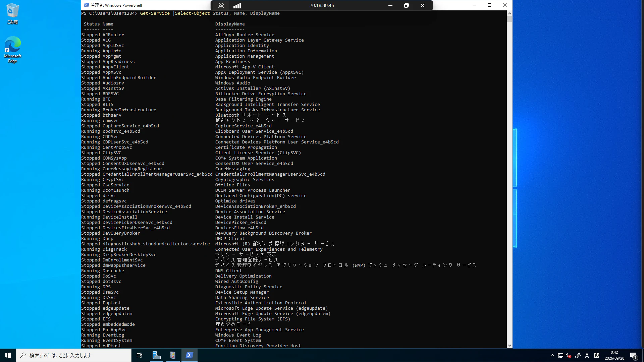Click the 20.18.80.45 connection address label
Viewport: 644px width, 362px height.
click(321, 5)
